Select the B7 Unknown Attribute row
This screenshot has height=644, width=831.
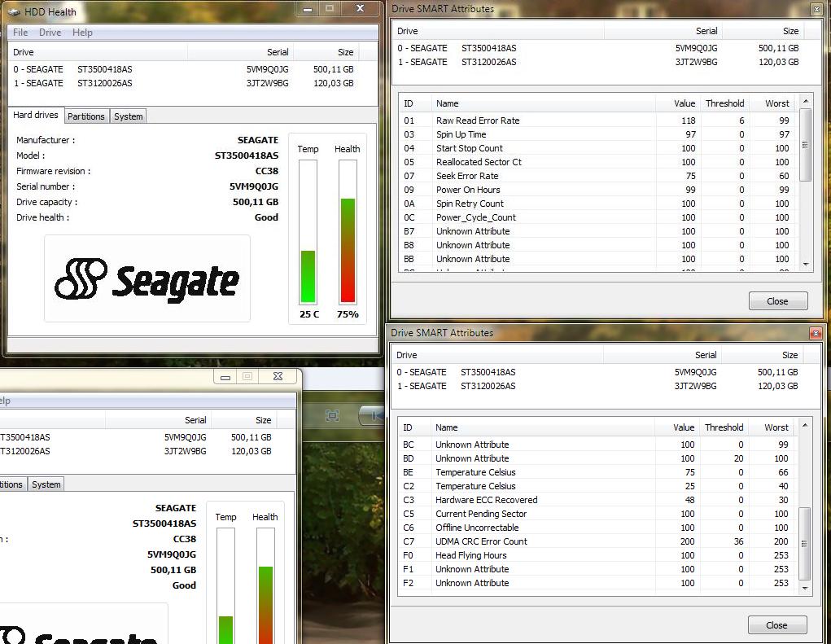click(x=598, y=231)
